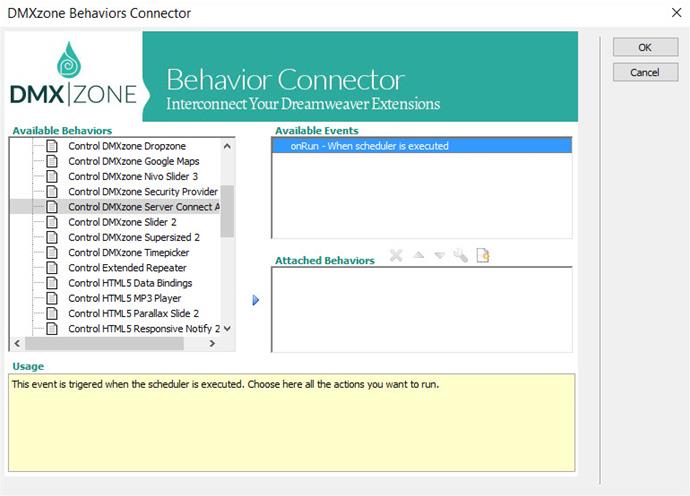
Task: Click document icon beside Control DMXzone Slider 2
Action: (x=52, y=222)
